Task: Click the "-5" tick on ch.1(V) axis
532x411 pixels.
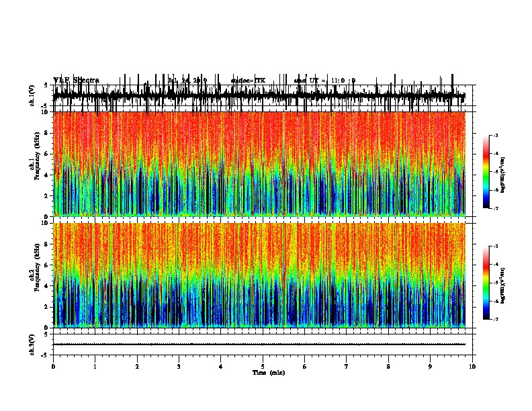Action: 45,106
